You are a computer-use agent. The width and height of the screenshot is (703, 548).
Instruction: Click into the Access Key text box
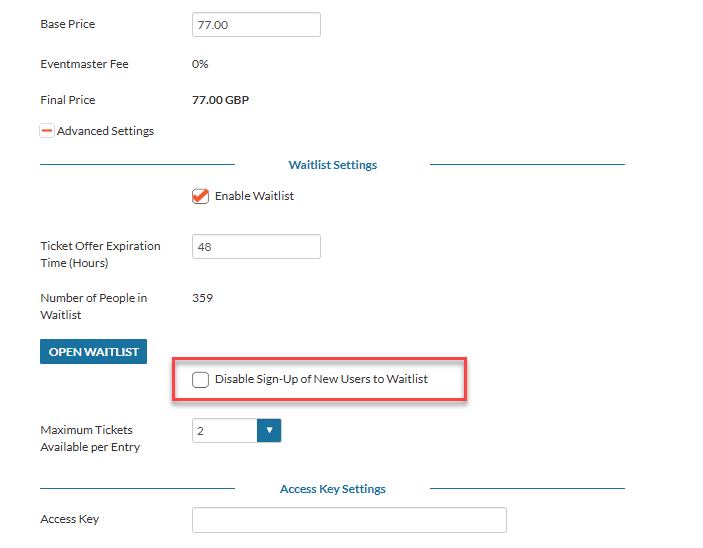pyautogui.click(x=349, y=520)
